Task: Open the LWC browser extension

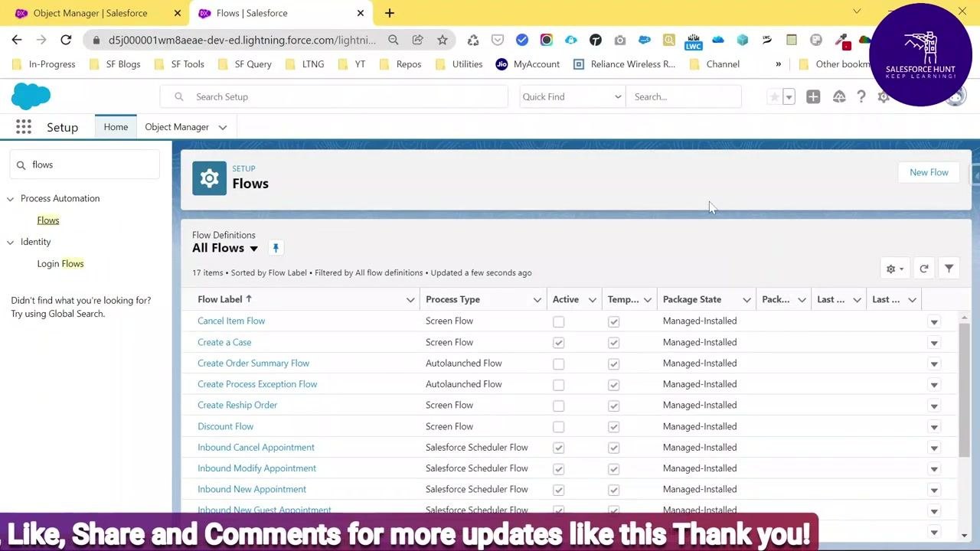Action: coord(693,41)
